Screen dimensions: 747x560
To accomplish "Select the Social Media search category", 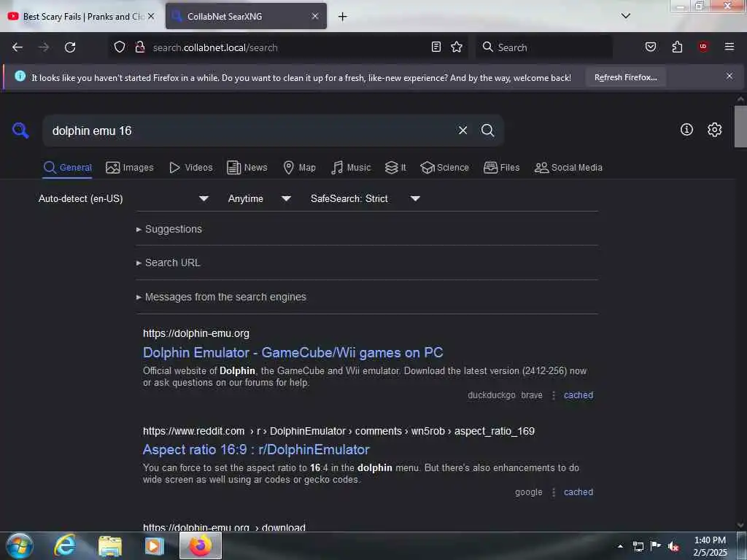I will [568, 168].
